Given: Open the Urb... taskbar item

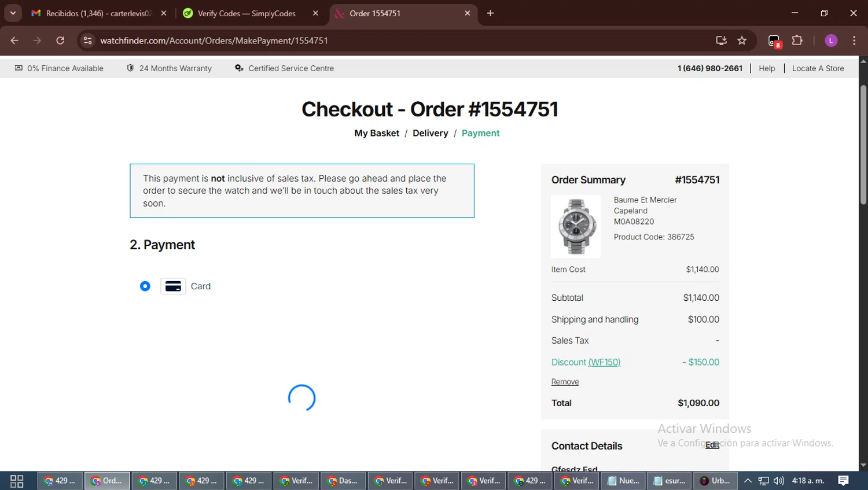Looking at the screenshot, I should point(715,481).
